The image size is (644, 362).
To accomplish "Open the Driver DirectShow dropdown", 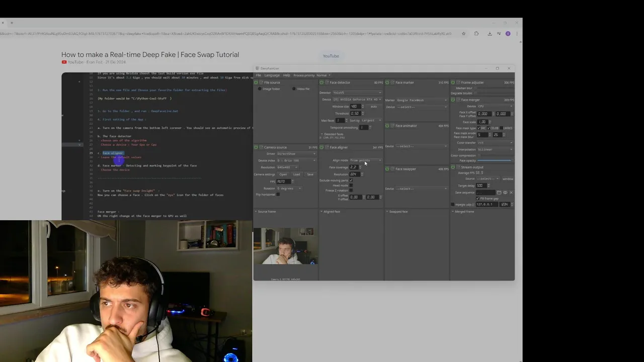I will coord(297,154).
